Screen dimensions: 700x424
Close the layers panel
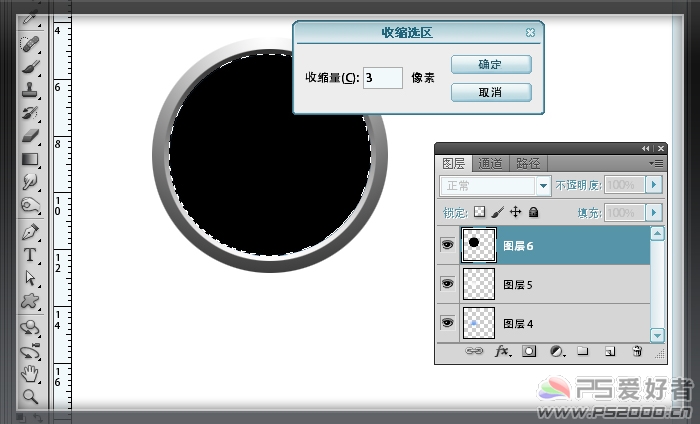pos(661,148)
